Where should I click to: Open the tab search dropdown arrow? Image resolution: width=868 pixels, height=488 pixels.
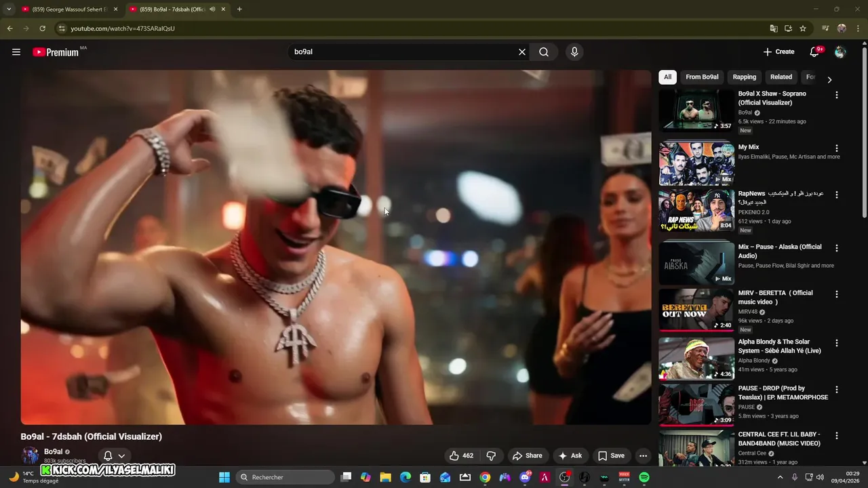tap(8, 9)
